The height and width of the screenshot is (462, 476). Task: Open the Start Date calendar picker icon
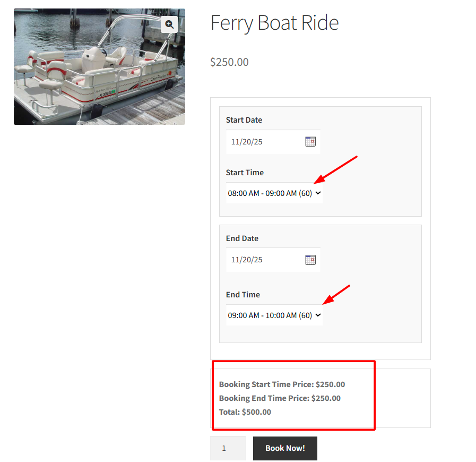click(310, 141)
